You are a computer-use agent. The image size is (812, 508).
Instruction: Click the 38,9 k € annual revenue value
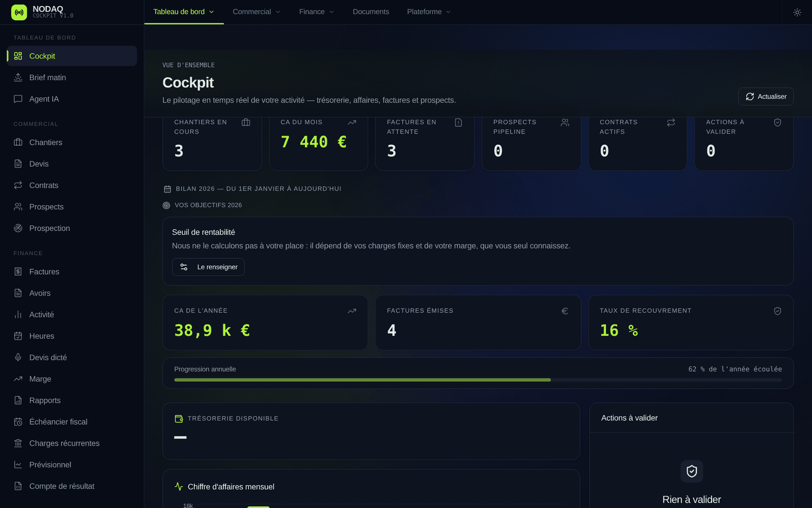click(x=212, y=331)
